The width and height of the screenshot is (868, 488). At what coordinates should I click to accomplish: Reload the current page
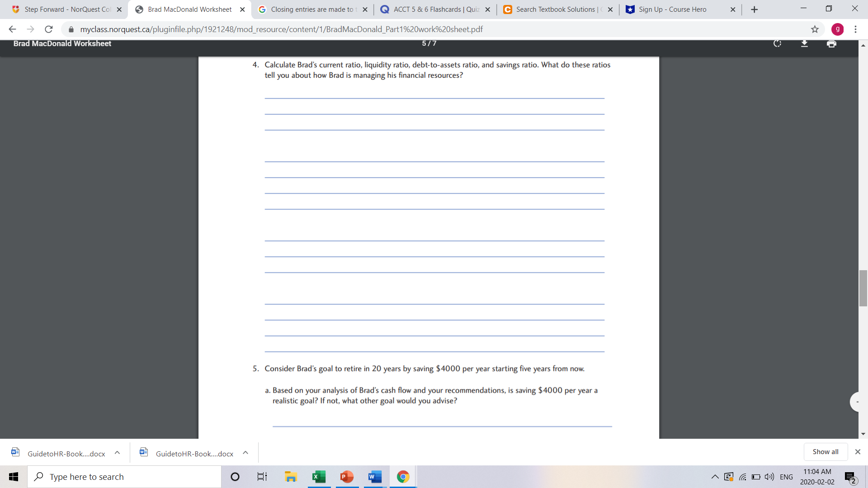(49, 29)
